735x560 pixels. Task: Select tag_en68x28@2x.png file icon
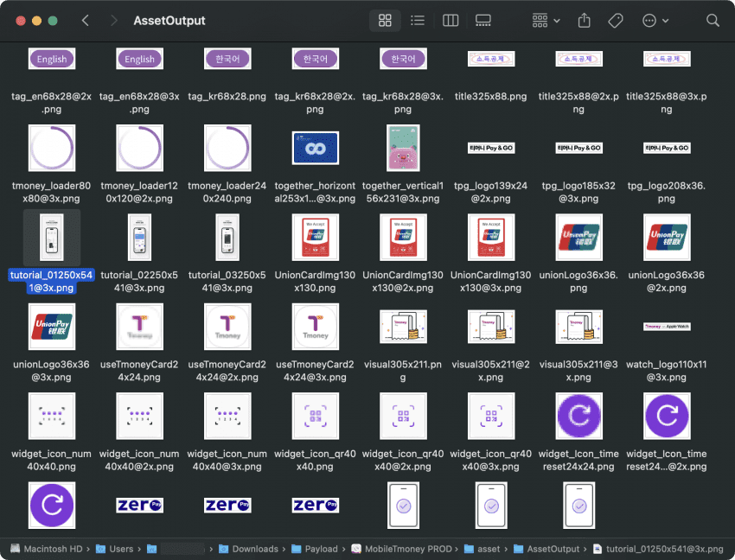pyautogui.click(x=52, y=59)
